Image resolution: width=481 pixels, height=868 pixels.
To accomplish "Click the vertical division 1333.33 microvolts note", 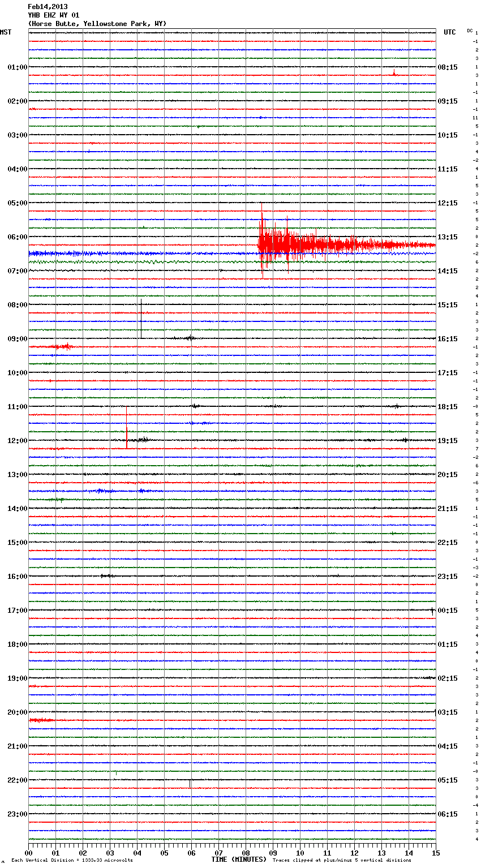I will pyautogui.click(x=72, y=860).
